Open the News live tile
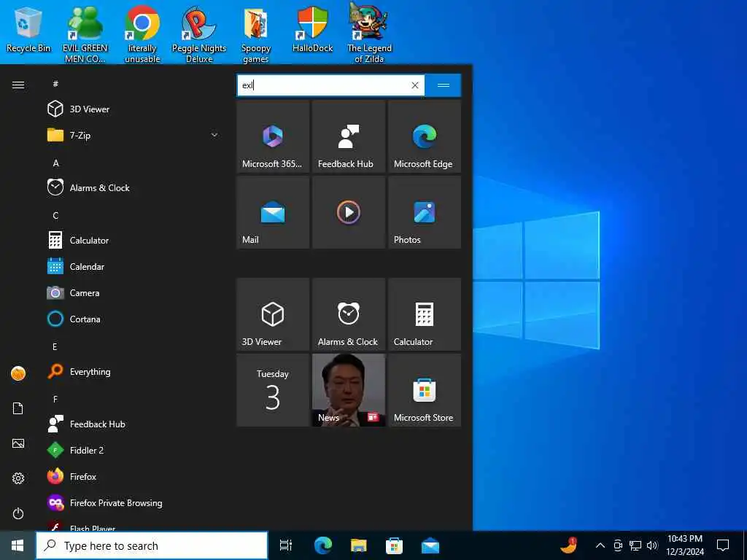Screen dimensions: 747x560 (x=348, y=390)
